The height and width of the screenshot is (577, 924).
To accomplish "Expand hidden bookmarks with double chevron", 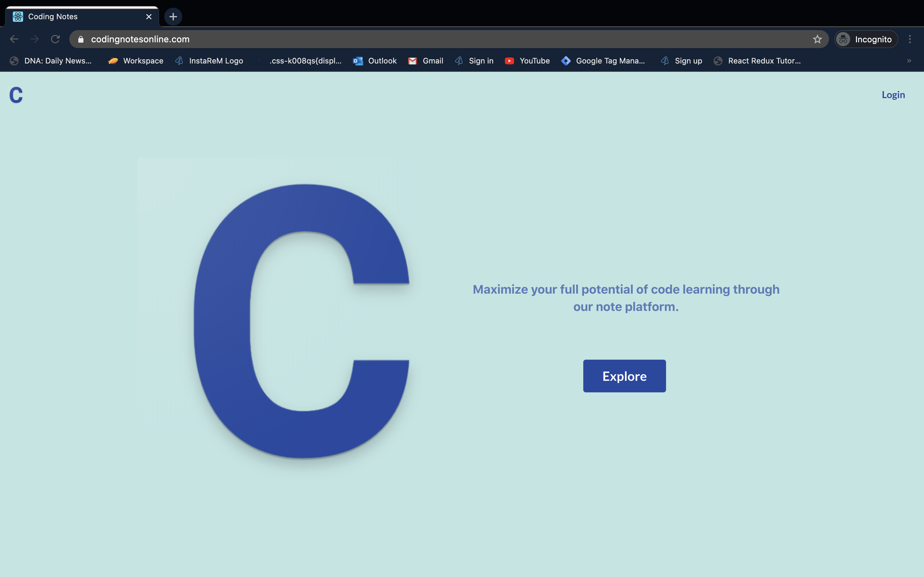I will [909, 61].
